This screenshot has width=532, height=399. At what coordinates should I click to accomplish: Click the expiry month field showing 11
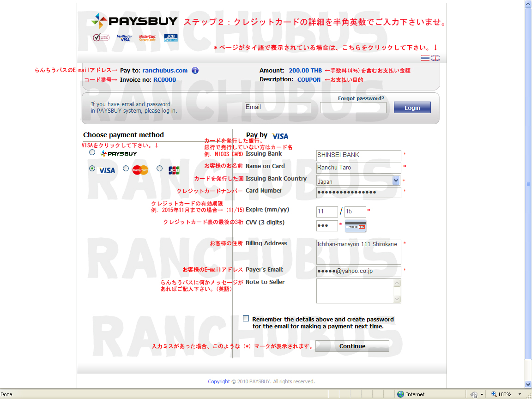tap(327, 212)
